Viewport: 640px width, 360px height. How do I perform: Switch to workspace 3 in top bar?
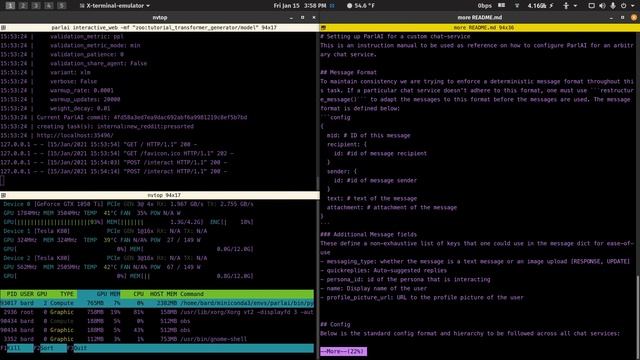pos(36,6)
